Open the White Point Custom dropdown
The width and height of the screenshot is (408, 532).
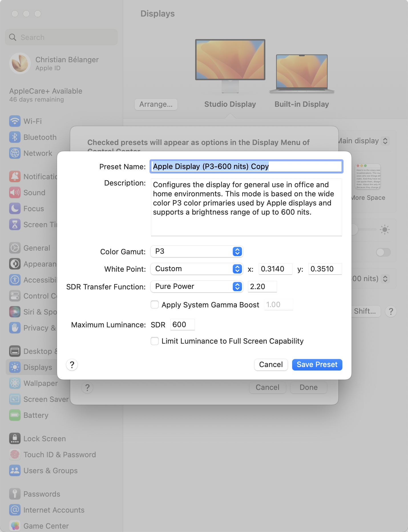(x=197, y=269)
